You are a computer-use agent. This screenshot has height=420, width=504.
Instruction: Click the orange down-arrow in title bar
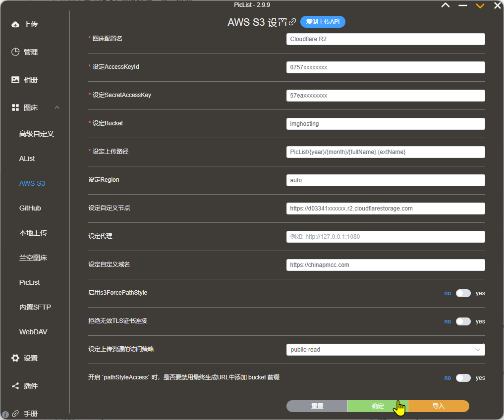[x=480, y=6]
